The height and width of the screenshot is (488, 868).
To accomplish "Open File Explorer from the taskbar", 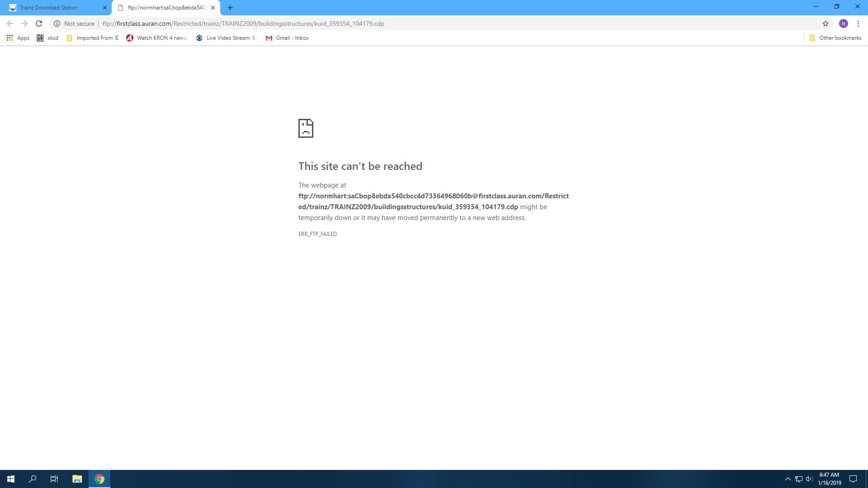I will click(77, 479).
